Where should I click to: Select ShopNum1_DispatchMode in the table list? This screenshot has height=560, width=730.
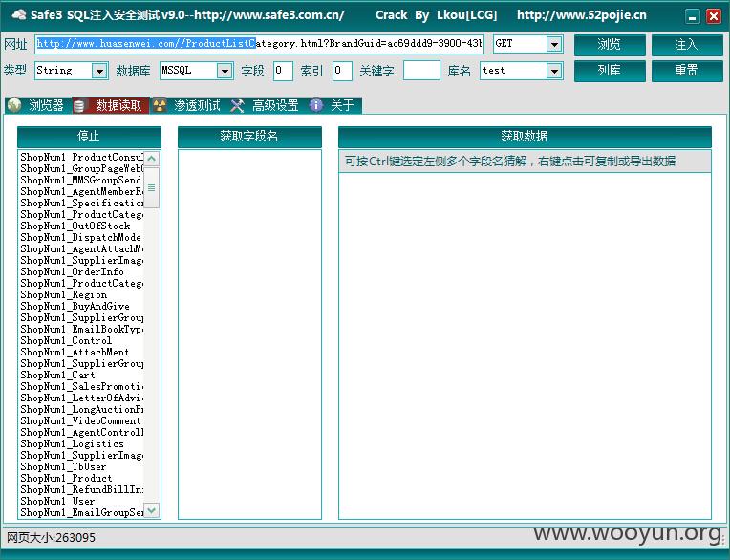pos(81,237)
